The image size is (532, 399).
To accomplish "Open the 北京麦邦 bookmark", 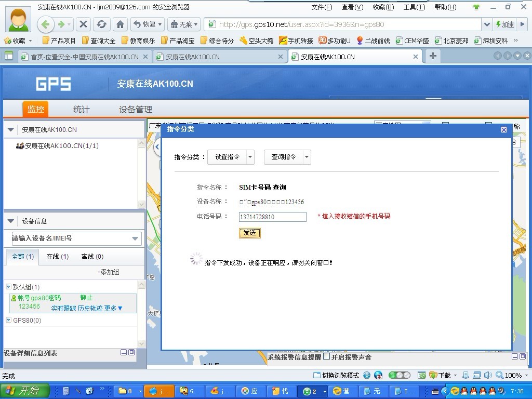I will (x=451, y=41).
